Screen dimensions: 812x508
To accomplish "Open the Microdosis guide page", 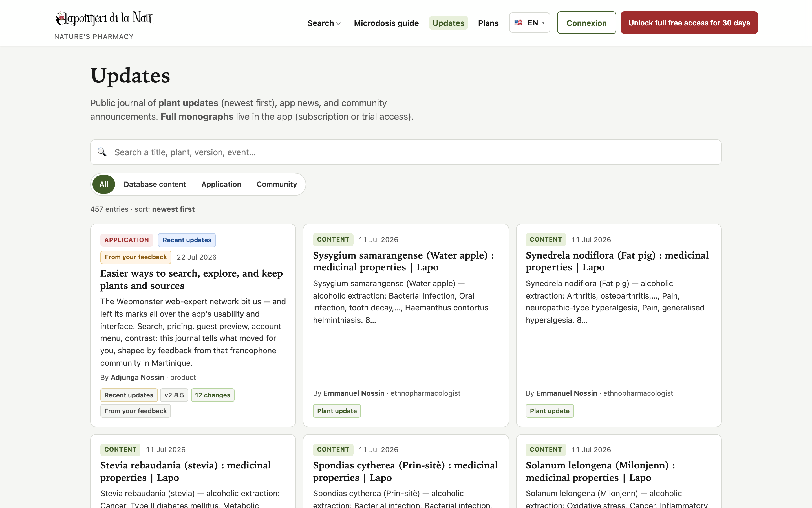I will point(386,23).
